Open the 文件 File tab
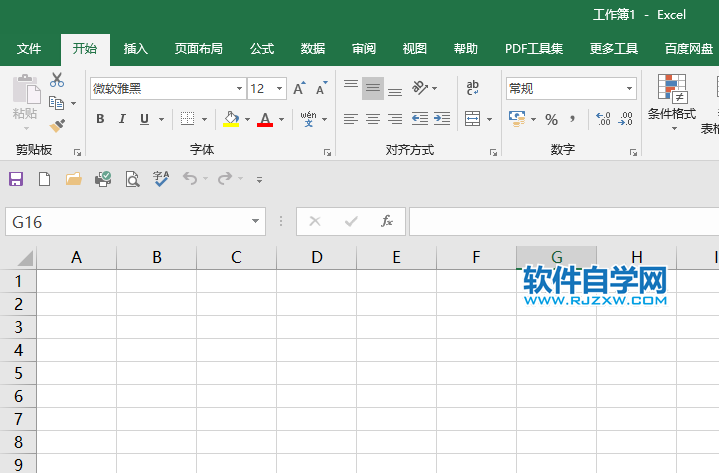Image resolution: width=719 pixels, height=473 pixels. [x=29, y=49]
